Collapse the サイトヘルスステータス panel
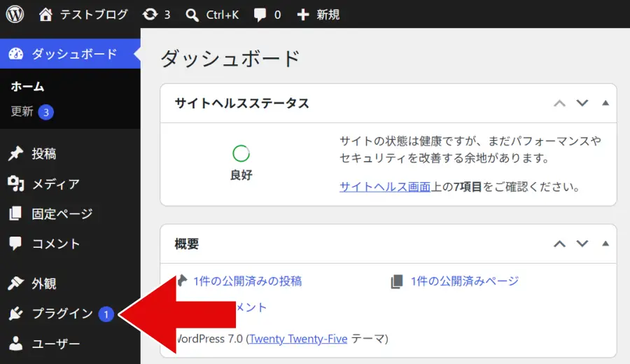This screenshot has height=364, width=630. pyautogui.click(x=605, y=104)
